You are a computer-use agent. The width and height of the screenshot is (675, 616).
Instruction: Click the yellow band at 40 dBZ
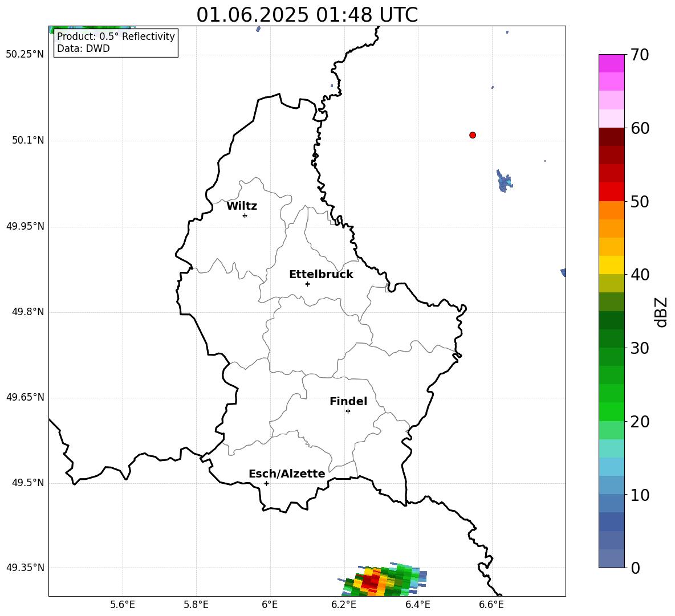point(611,265)
